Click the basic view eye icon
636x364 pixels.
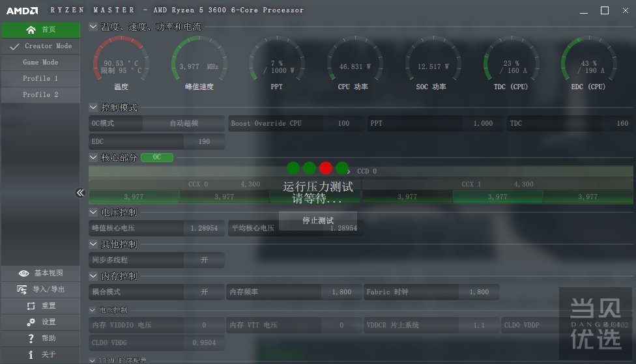click(24, 273)
